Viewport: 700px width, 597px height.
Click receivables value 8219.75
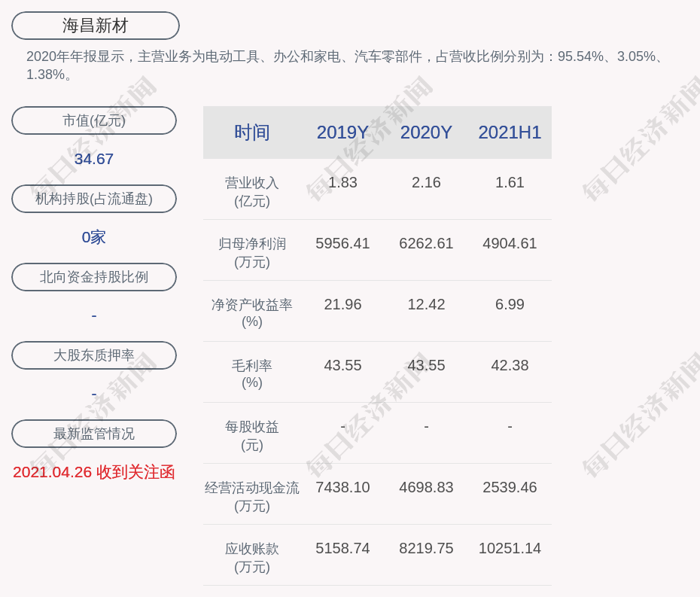point(426,548)
